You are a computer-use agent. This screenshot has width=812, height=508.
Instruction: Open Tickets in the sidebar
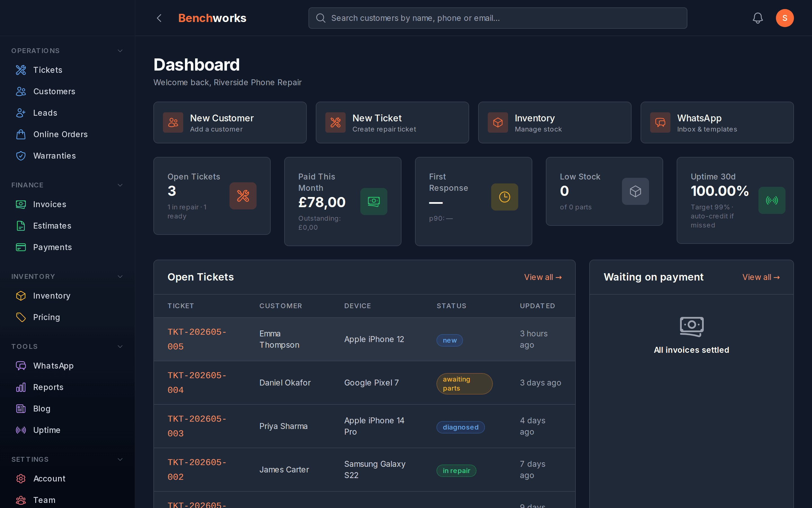pos(67,70)
